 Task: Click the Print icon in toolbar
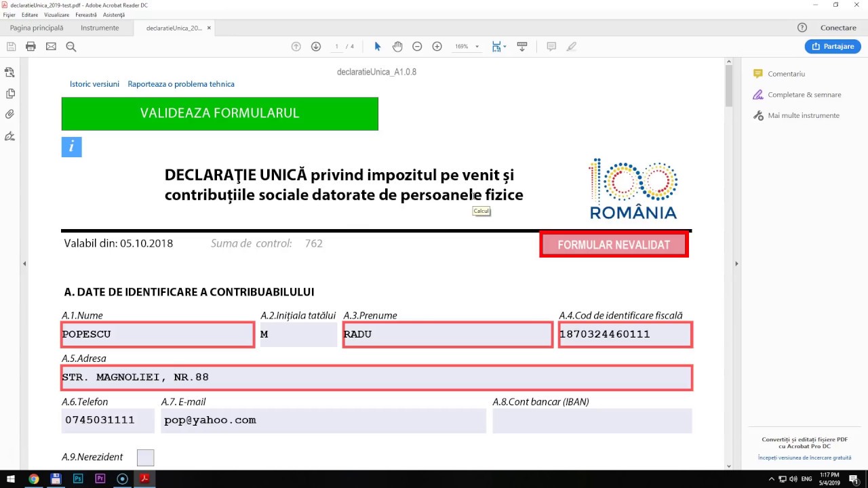31,47
